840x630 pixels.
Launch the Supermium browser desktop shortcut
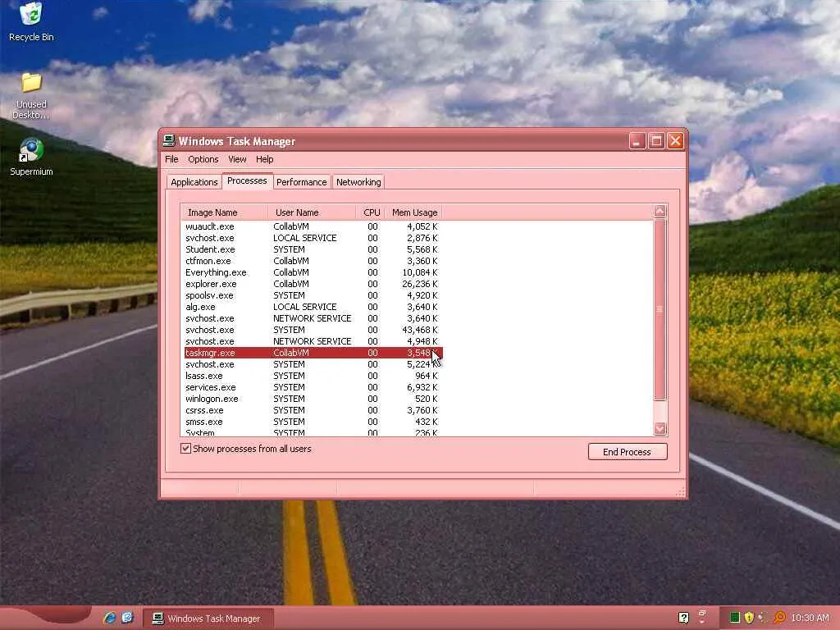pyautogui.click(x=31, y=157)
